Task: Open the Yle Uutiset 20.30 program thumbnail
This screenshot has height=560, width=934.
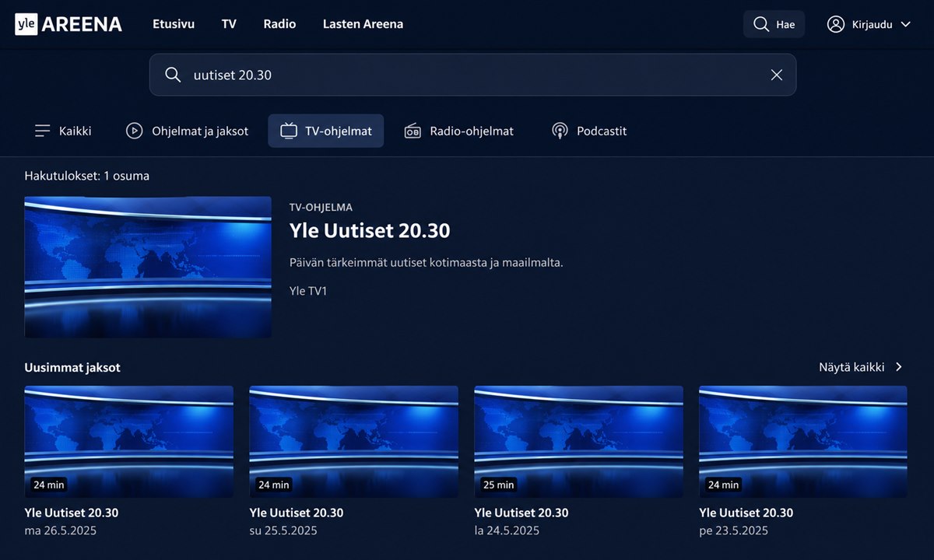Action: pos(148,267)
